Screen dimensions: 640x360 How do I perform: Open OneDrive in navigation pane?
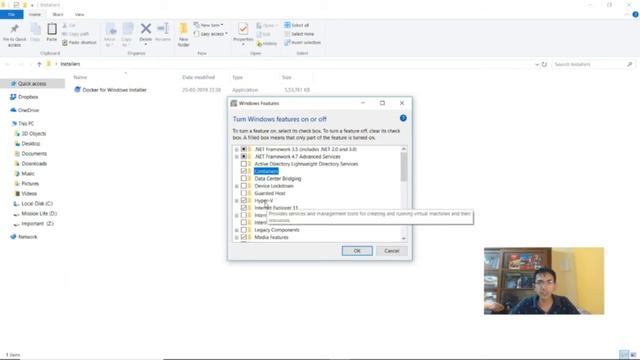[24, 110]
